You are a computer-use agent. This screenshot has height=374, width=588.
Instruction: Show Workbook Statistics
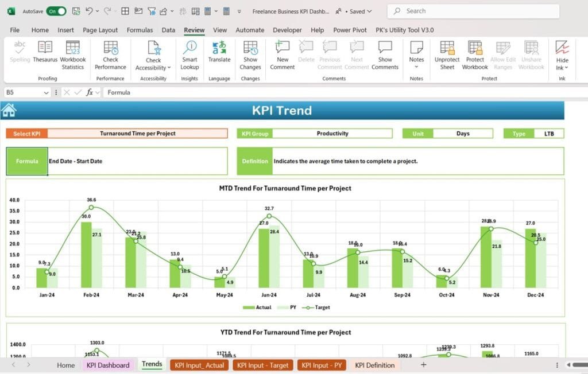[x=73, y=54]
